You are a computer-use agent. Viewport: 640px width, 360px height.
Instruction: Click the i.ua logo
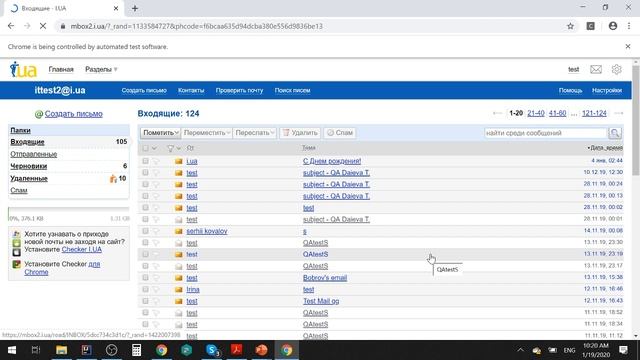click(x=23, y=69)
